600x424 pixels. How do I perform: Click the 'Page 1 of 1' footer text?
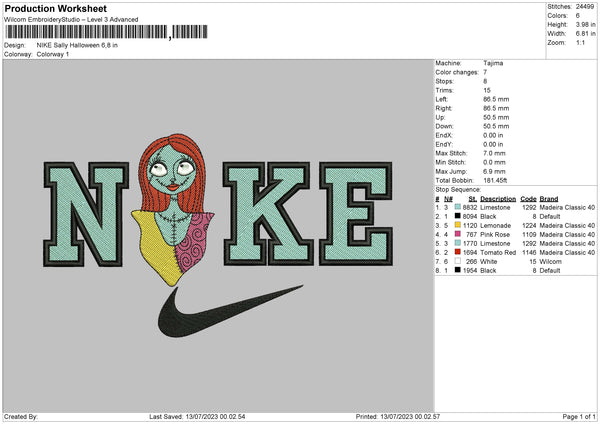tap(579, 416)
